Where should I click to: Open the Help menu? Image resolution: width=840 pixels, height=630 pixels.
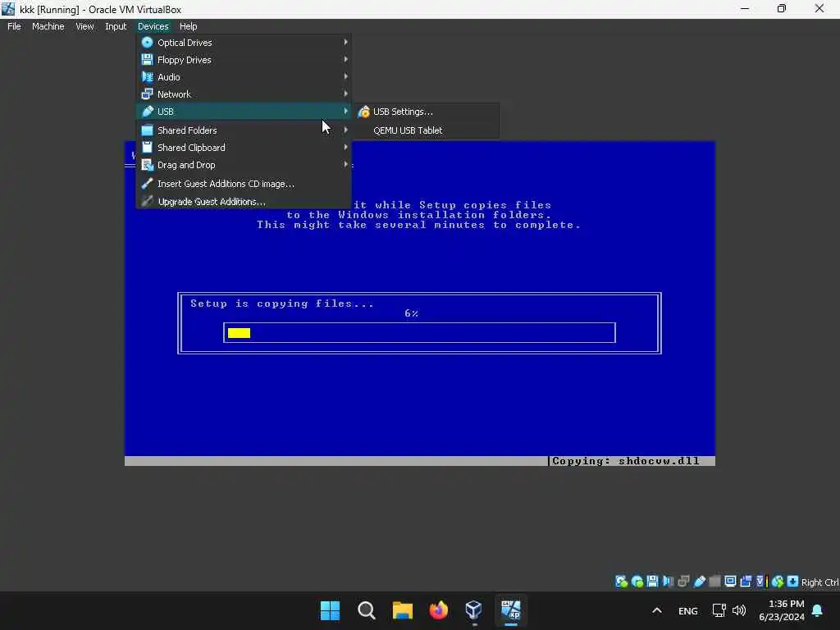188,26
